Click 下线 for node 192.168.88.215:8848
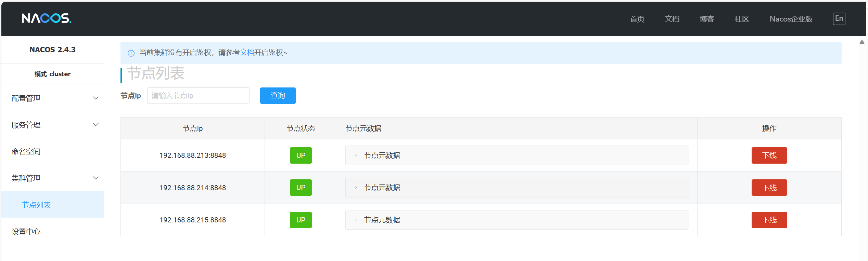Screen dimensions: 868x261 (x=769, y=220)
